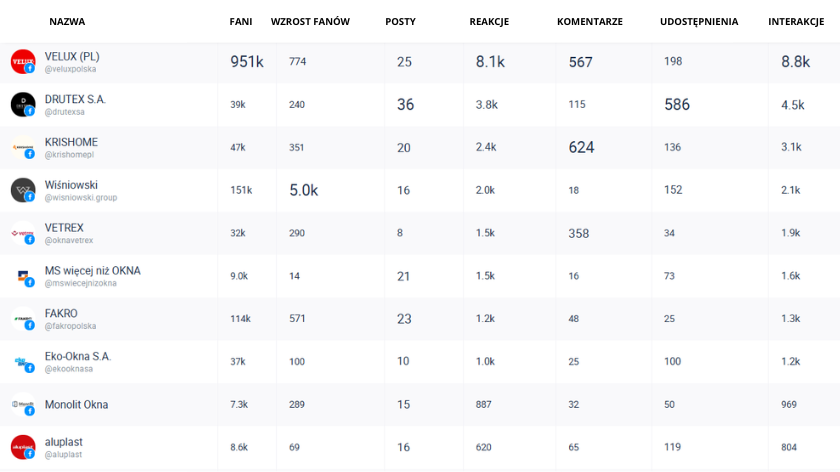The width and height of the screenshot is (840, 472).
Task: Sort by the FANI column header
Action: [x=241, y=21]
